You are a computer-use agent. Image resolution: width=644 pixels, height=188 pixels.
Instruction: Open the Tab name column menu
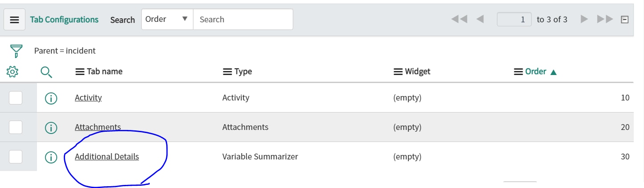click(x=80, y=71)
